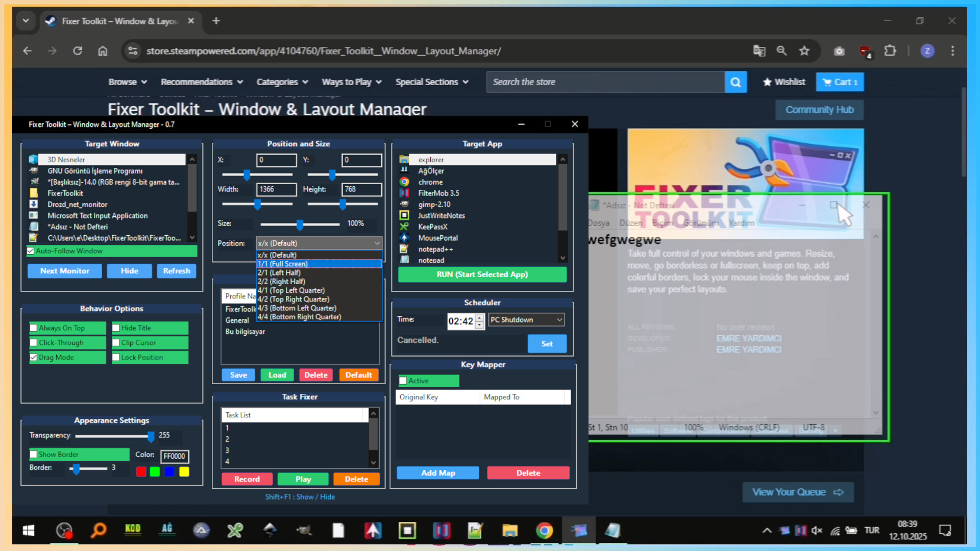Click the RUN (Start Selected App) button
980x551 pixels.
[482, 274]
